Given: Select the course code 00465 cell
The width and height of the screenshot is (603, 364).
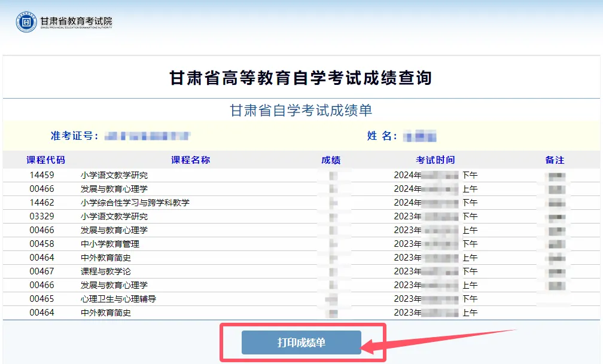Looking at the screenshot, I should point(42,299).
